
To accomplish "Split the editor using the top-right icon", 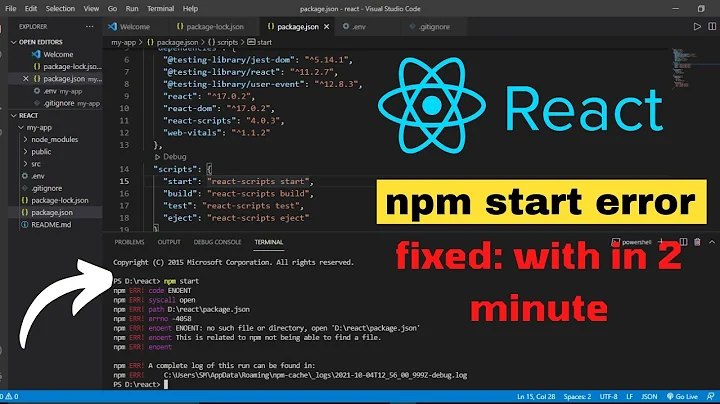I will (x=712, y=27).
